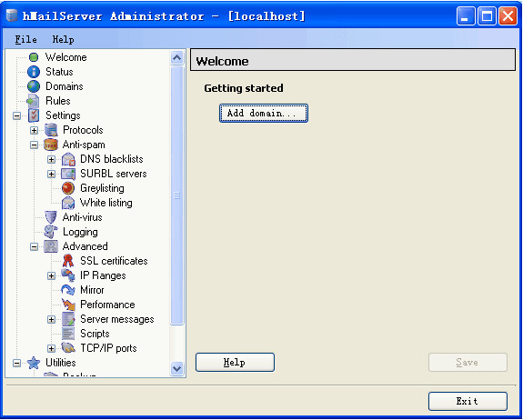The image size is (523, 420).
Task: Click the Mirror arrow icon
Action: (x=68, y=290)
